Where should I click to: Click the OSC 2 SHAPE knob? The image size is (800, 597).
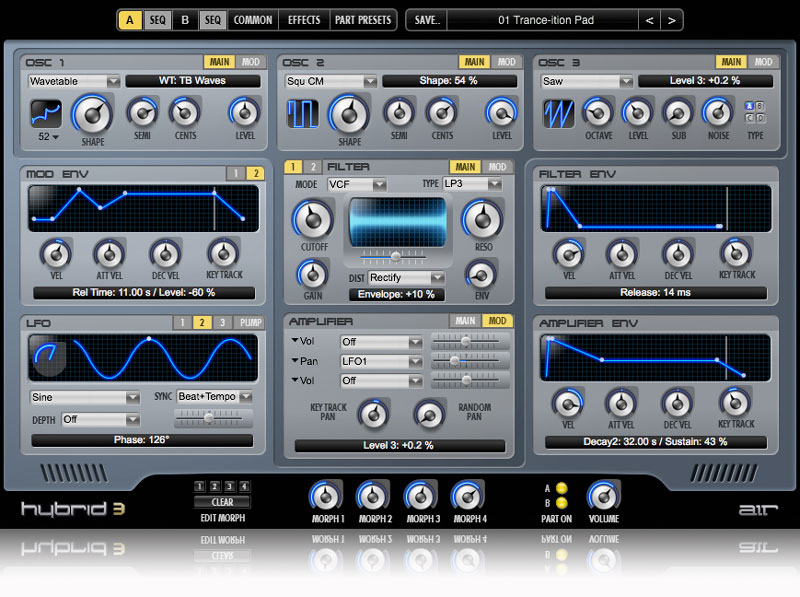(349, 114)
